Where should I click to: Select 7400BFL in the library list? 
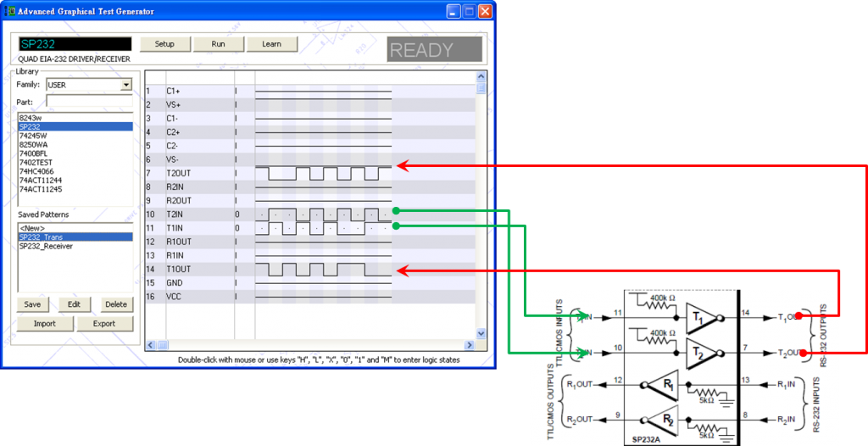[75, 153]
